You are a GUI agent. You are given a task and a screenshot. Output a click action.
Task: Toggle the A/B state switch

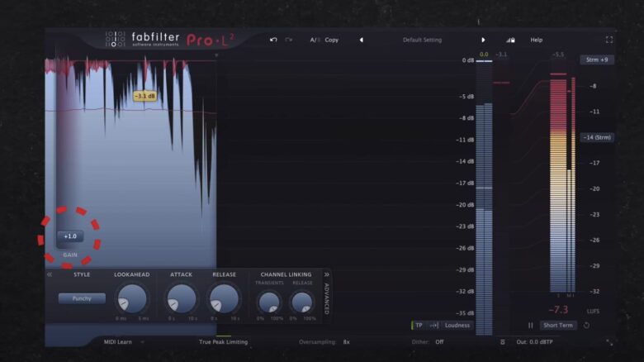pos(315,40)
